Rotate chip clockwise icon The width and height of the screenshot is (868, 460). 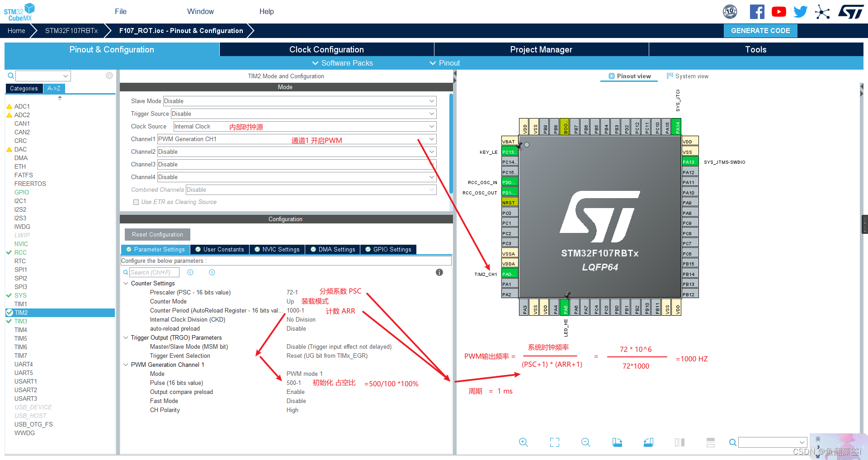(617, 442)
